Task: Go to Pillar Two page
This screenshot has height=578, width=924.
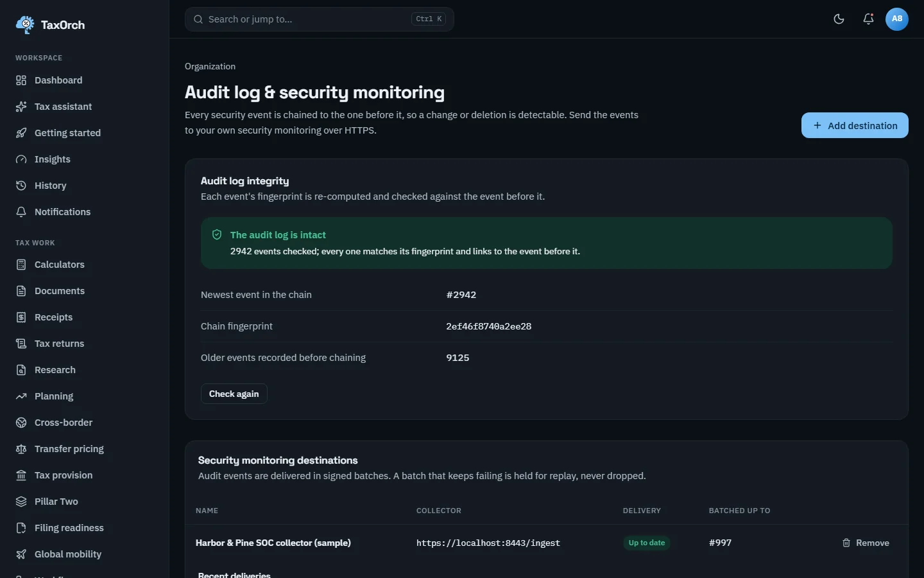Action: (85, 502)
